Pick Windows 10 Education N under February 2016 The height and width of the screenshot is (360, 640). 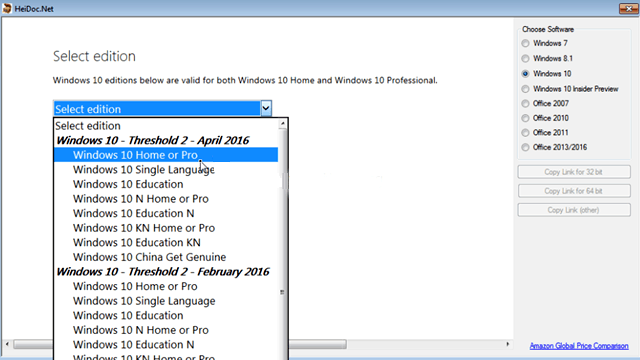tap(166, 344)
